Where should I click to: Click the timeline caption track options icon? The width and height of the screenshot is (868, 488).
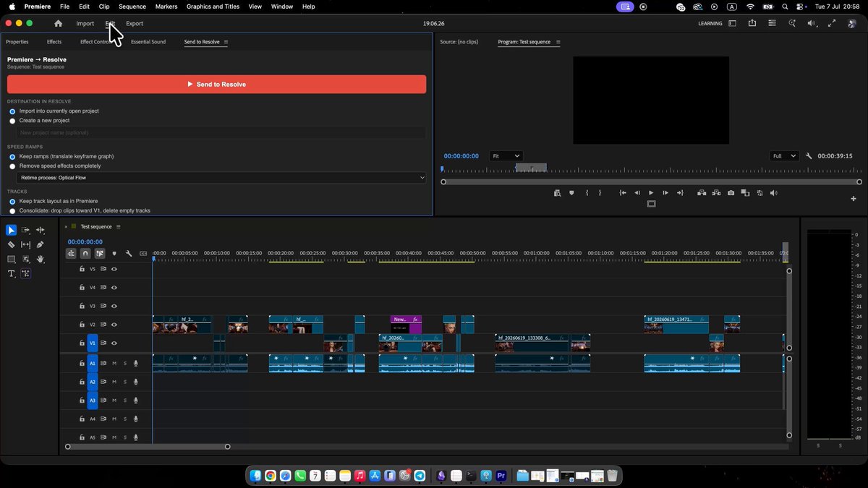coord(143,254)
